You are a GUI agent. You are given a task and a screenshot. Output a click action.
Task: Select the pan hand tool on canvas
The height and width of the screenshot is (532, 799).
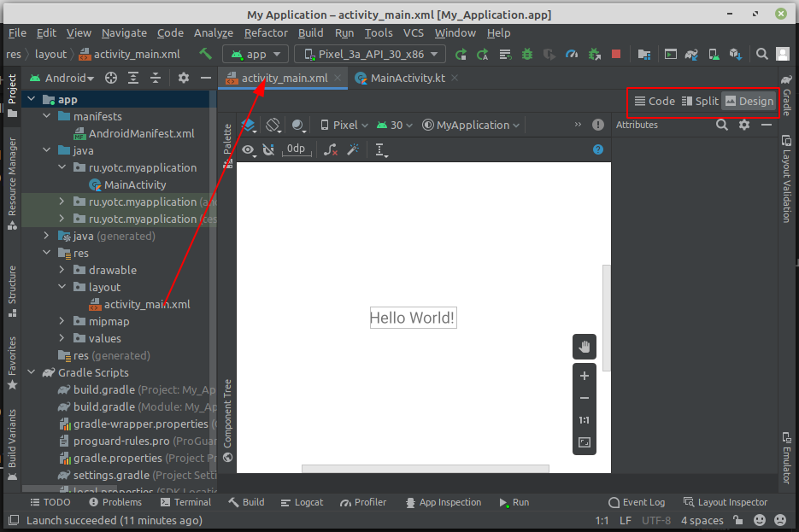point(585,346)
